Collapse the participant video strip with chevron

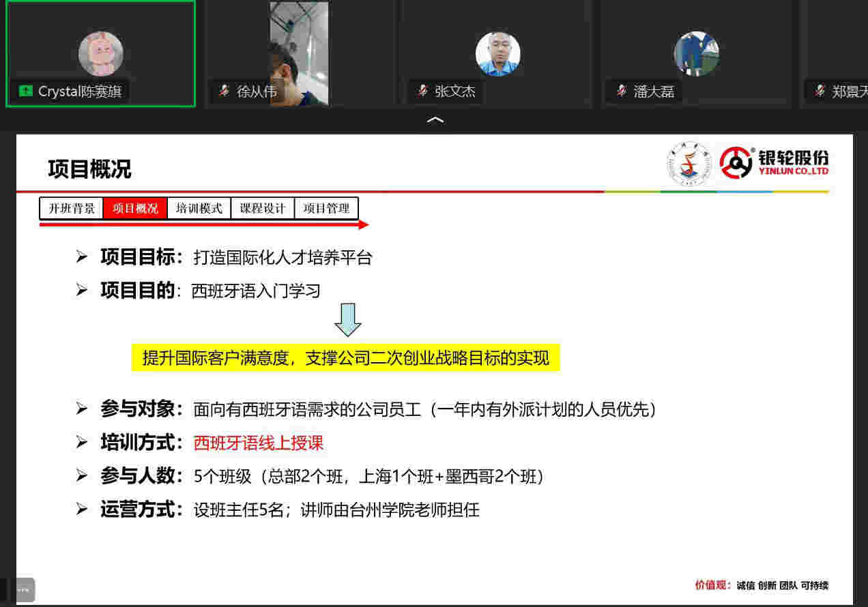[435, 120]
